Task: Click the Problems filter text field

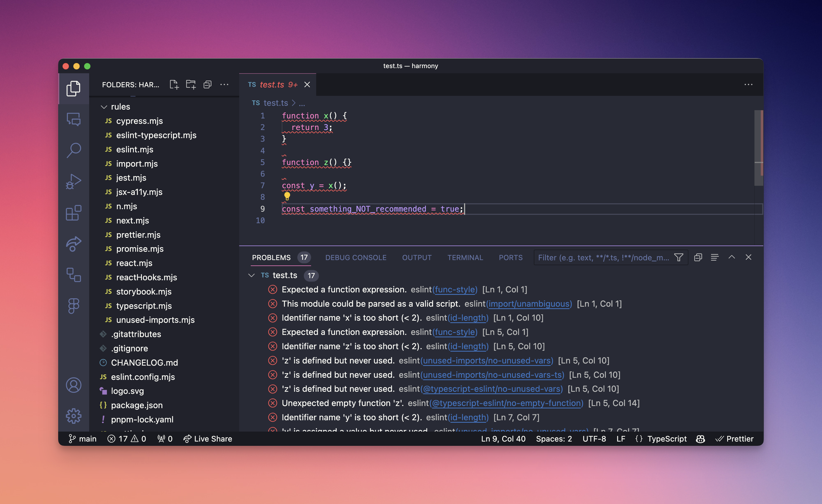Action: (603, 257)
